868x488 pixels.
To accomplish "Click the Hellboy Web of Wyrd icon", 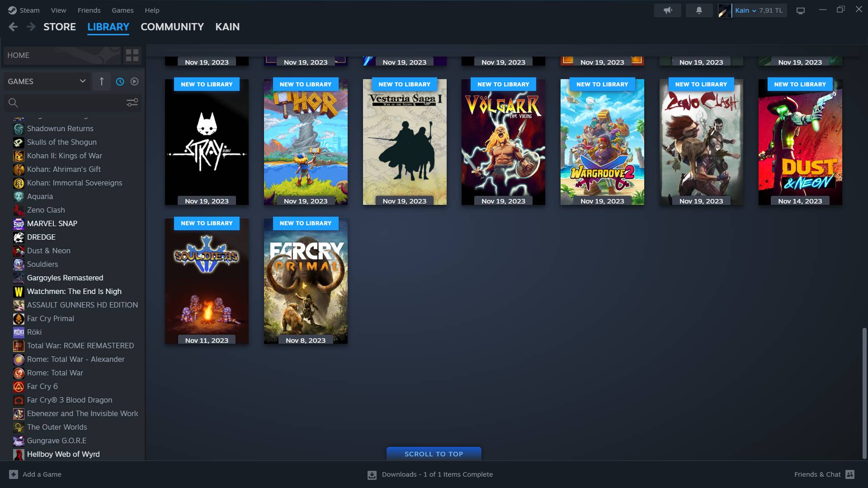I will tap(19, 455).
